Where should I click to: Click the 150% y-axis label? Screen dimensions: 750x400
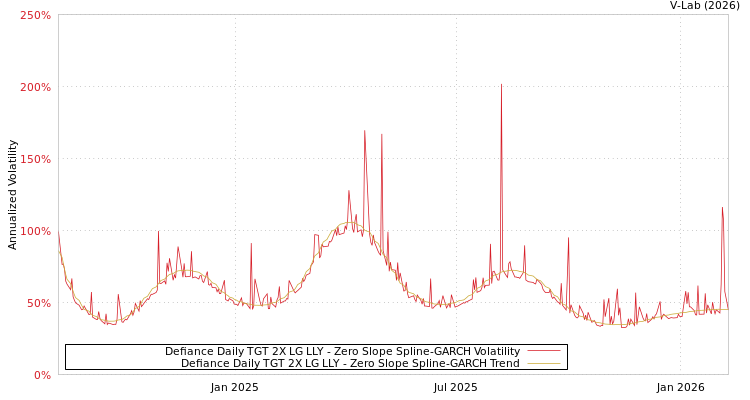pyautogui.click(x=35, y=159)
